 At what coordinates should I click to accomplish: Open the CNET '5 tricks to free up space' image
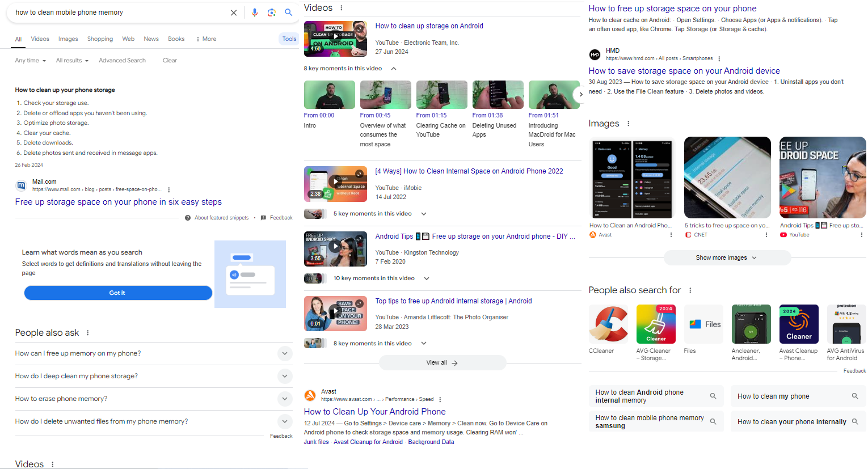pyautogui.click(x=727, y=178)
